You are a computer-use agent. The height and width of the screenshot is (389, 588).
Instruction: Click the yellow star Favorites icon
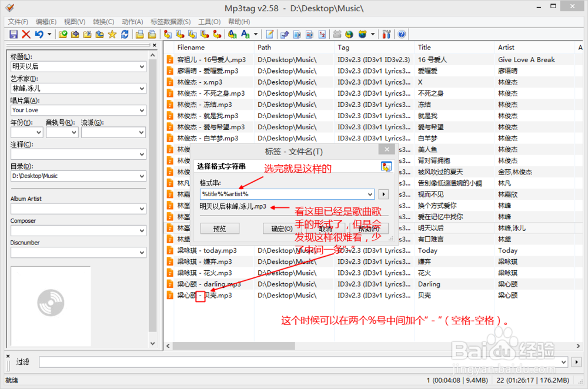[112, 35]
